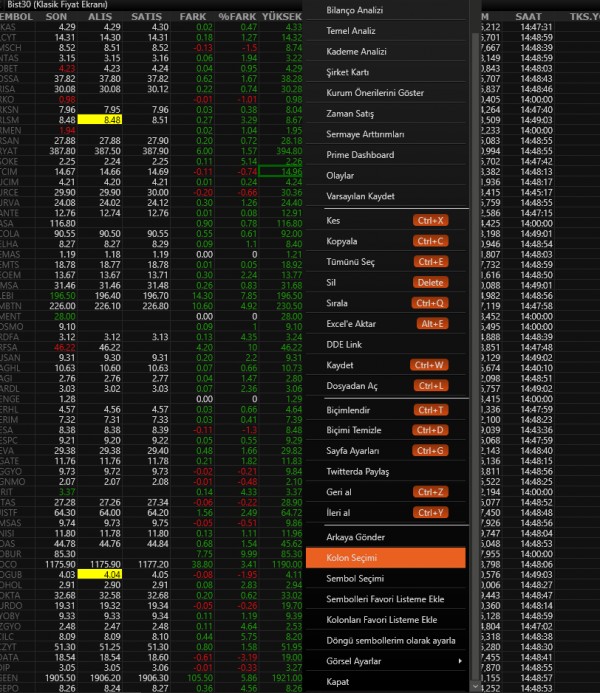Choose Olaylar in the context menu
This screenshot has height=693, width=600.
(x=385, y=175)
